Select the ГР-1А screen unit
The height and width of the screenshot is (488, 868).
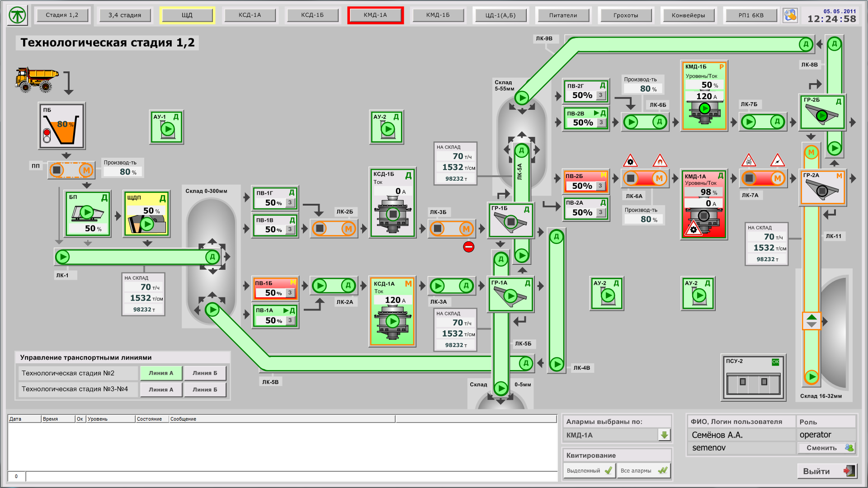tap(510, 295)
